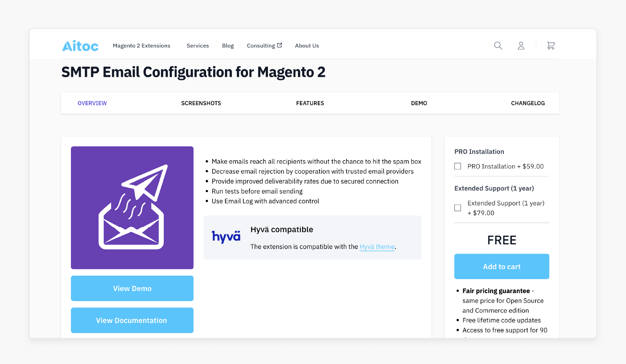Viewport: 626px width, 364px height.
Task: Open the search magnifier icon
Action: click(x=498, y=45)
